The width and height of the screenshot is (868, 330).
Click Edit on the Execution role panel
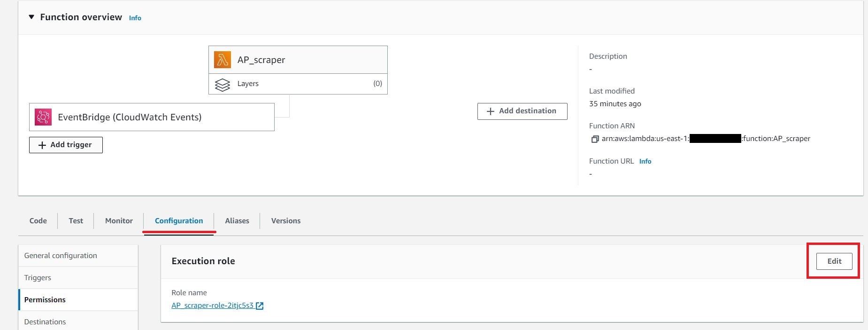[x=834, y=261]
